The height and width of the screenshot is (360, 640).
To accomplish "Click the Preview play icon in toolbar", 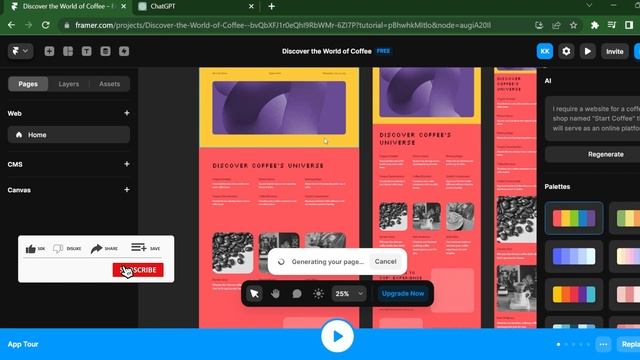I will 588,51.
